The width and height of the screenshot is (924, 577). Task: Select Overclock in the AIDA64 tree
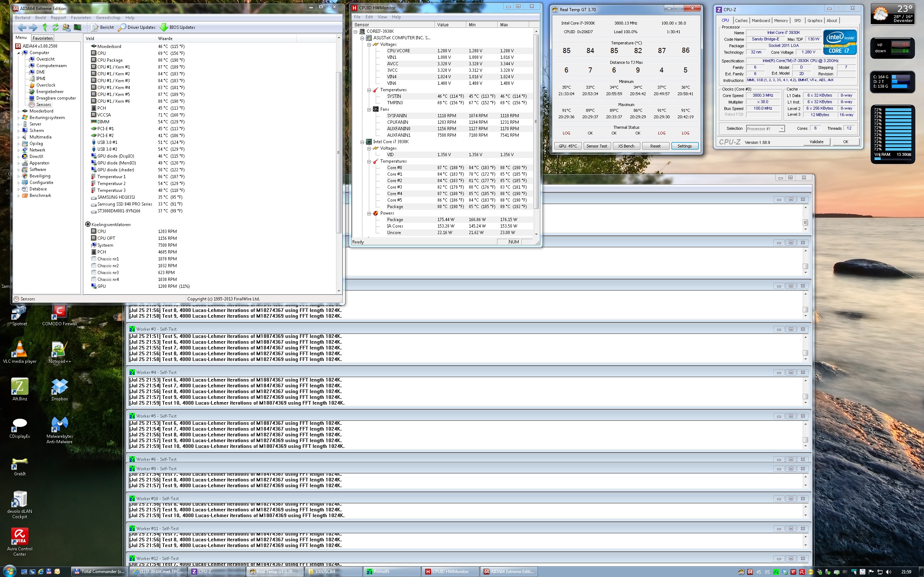coord(45,85)
